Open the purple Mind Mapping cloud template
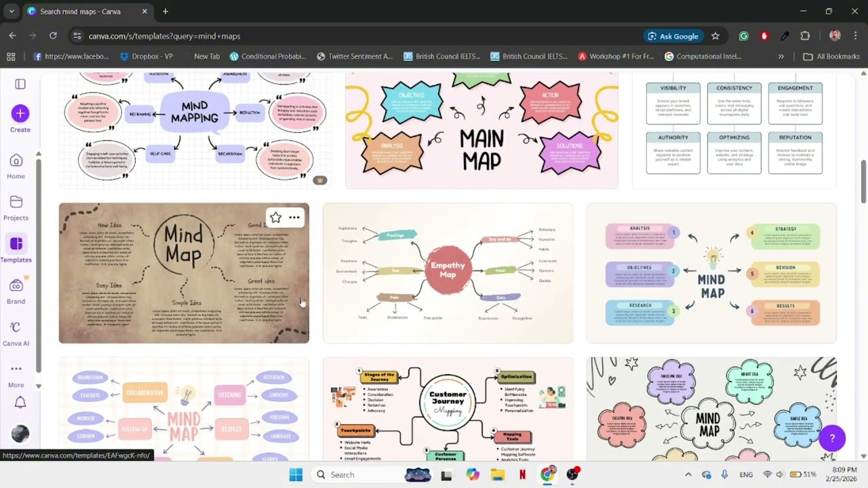The height and width of the screenshot is (488, 868). click(x=195, y=131)
